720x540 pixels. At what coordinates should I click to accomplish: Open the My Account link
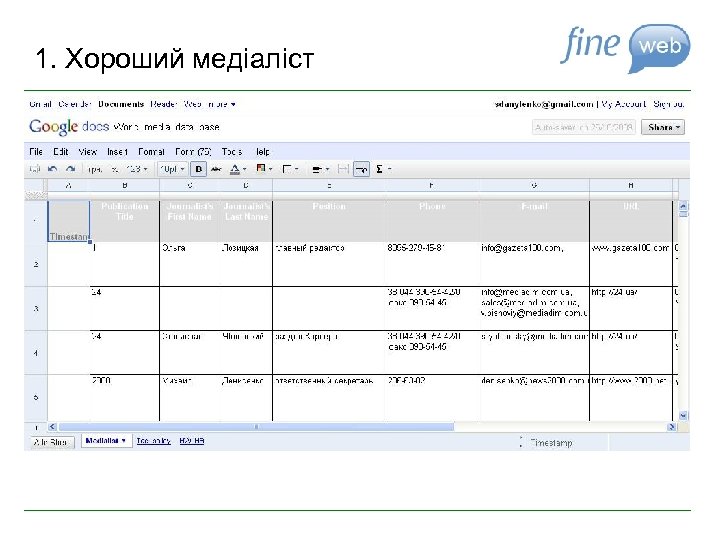[x=624, y=104]
